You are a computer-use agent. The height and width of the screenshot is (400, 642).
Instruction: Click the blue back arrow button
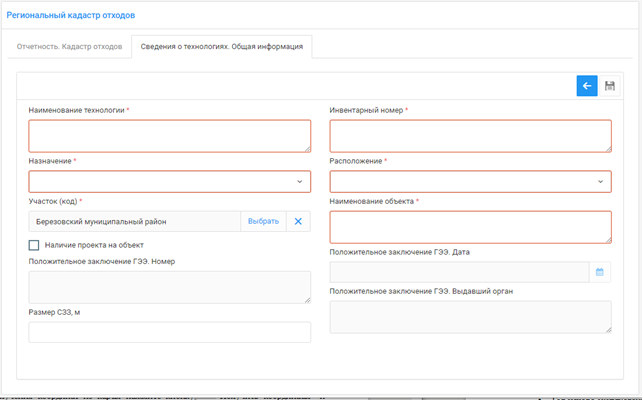587,86
